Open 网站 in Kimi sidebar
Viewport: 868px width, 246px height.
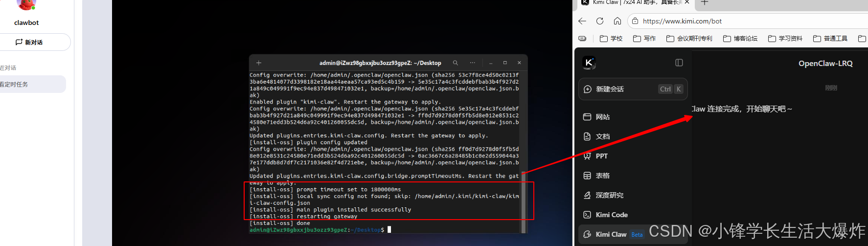tap(633, 117)
